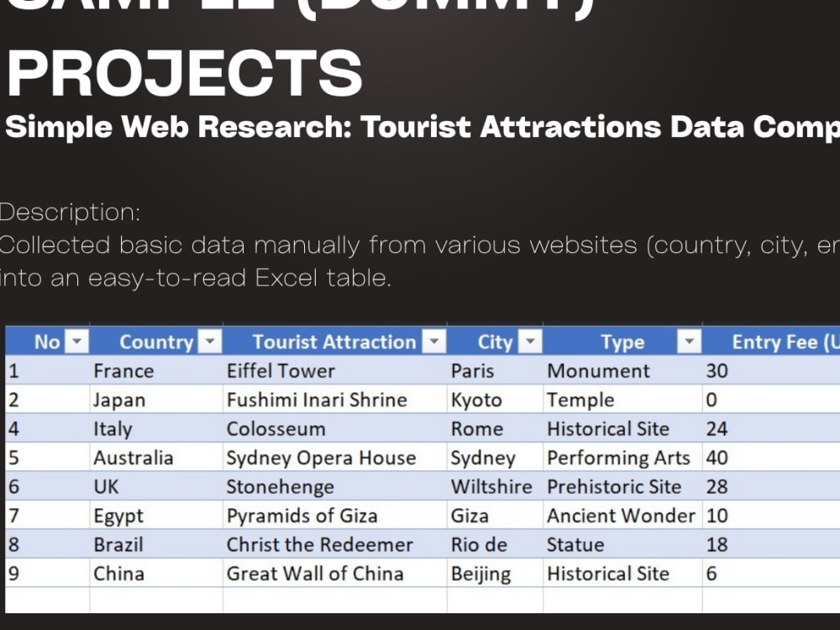Click the Rio de city cell
This screenshot has height=630, width=840.
[495, 544]
